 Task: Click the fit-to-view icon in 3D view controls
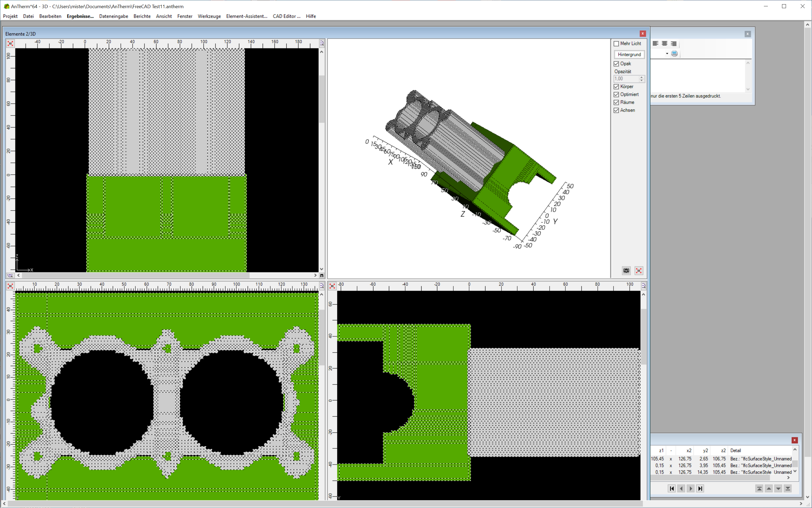point(639,271)
